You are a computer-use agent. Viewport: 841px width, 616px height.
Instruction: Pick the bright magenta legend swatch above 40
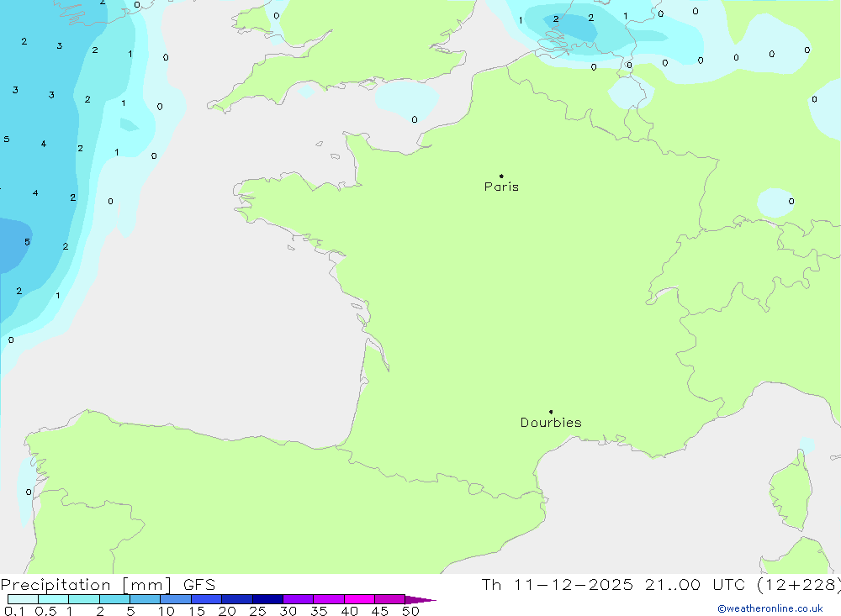pos(359,599)
